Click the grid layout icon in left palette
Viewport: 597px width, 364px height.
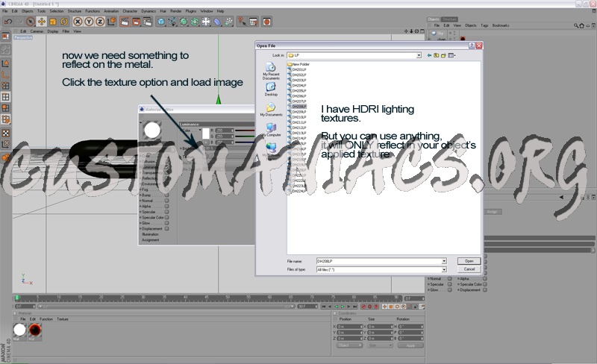pyautogui.click(x=6, y=97)
